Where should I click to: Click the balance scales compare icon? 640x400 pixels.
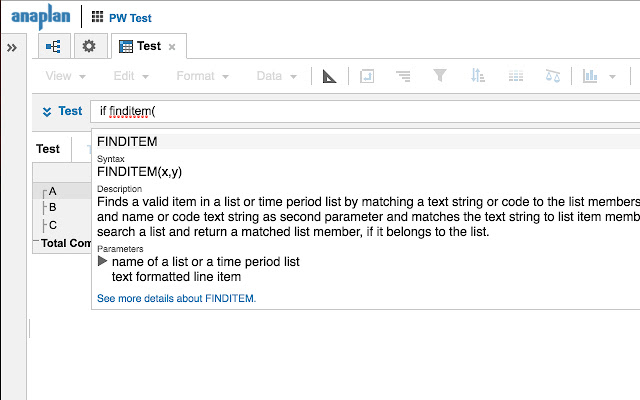(553, 76)
